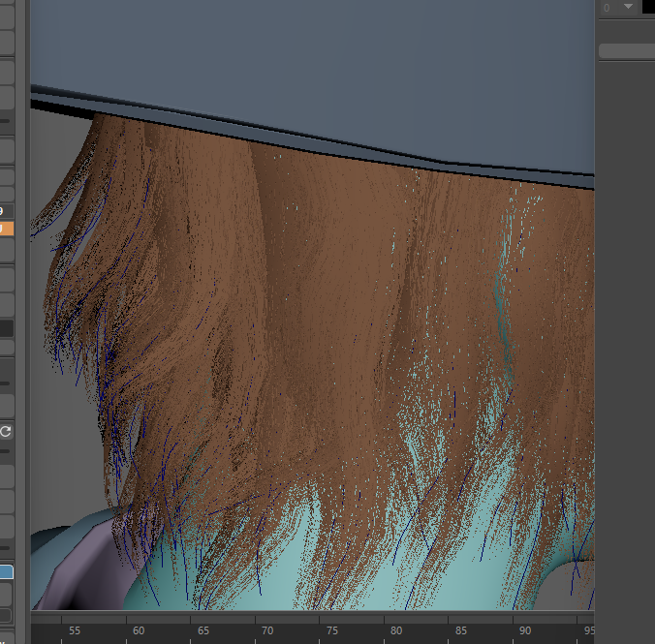Click the dark field on the left panel edge
The image size is (655, 644).
coord(6,328)
